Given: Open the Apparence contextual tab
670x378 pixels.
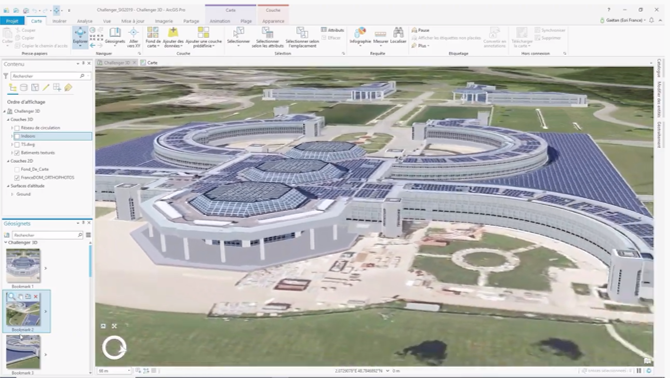Looking at the screenshot, I should point(273,21).
